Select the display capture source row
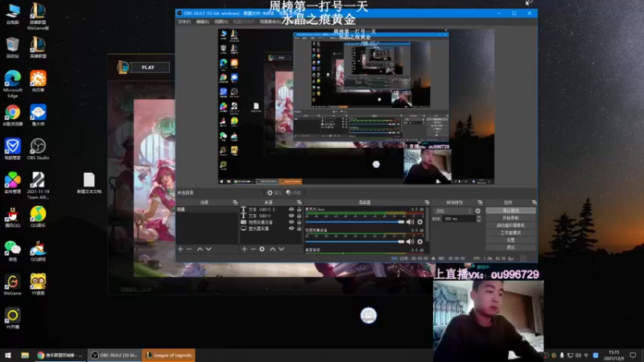The image size is (644, 362). coord(270,228)
